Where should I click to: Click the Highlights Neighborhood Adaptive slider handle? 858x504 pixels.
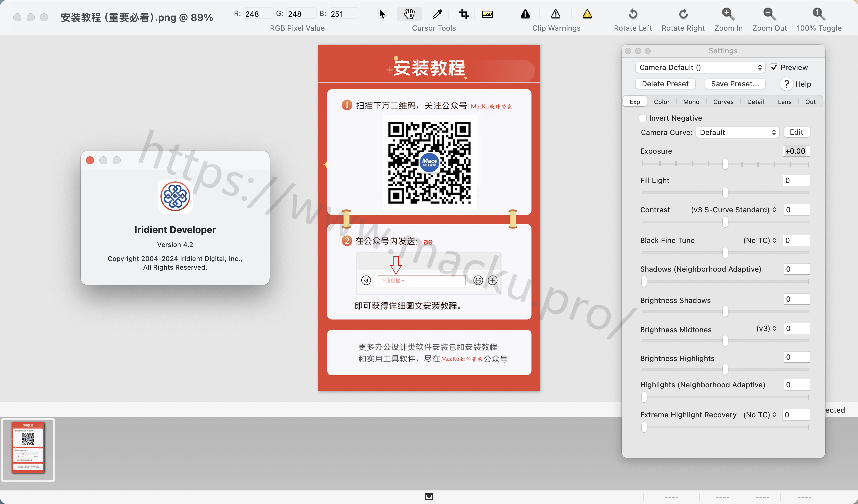click(x=643, y=397)
